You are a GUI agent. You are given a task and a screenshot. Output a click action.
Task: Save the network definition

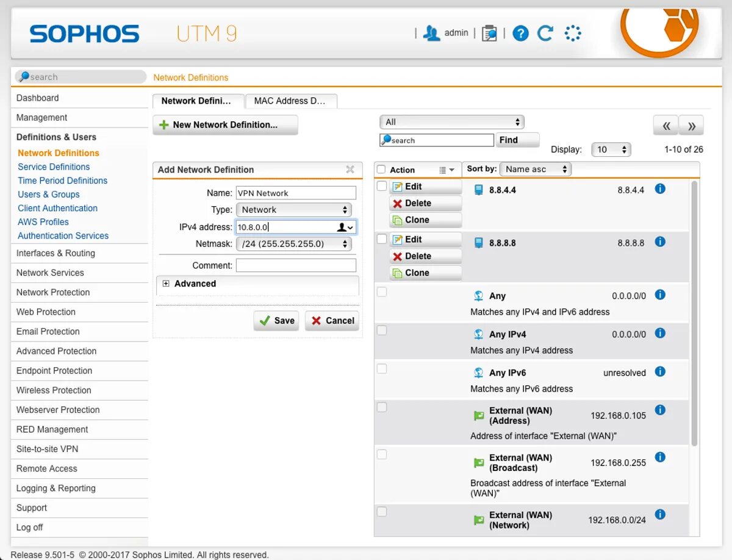click(276, 321)
